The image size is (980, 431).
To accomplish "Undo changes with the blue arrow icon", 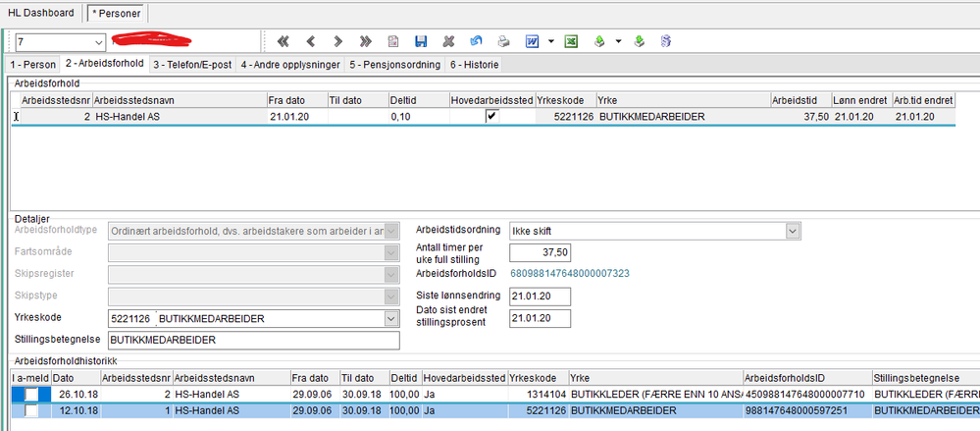I will (x=476, y=41).
